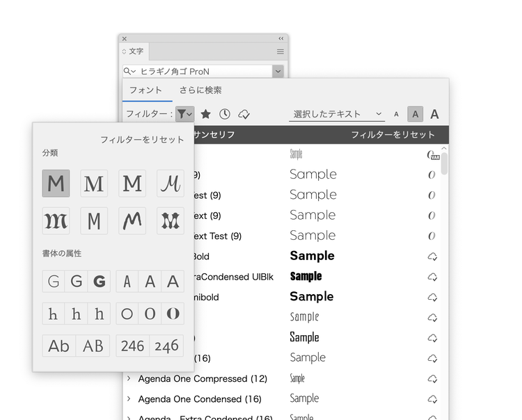Select the script classification filter
This screenshot has width=522, height=420.
pos(171,184)
